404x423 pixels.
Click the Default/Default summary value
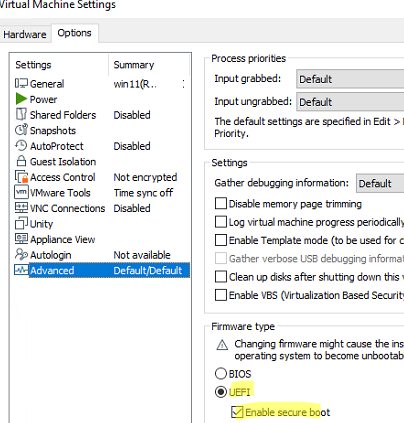(148, 270)
